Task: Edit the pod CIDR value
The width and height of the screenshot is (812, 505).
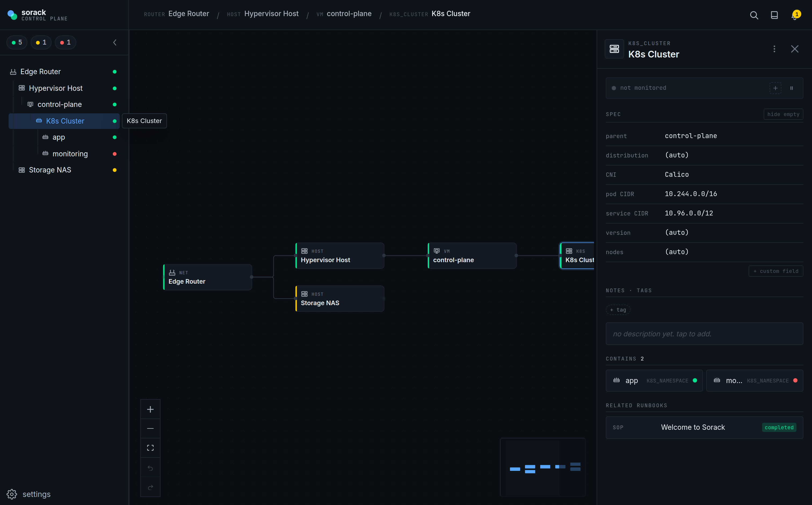Action: [691, 194]
